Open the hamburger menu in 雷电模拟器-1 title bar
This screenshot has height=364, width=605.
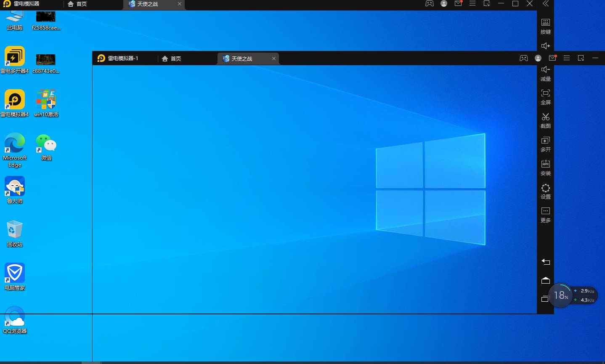click(x=567, y=58)
